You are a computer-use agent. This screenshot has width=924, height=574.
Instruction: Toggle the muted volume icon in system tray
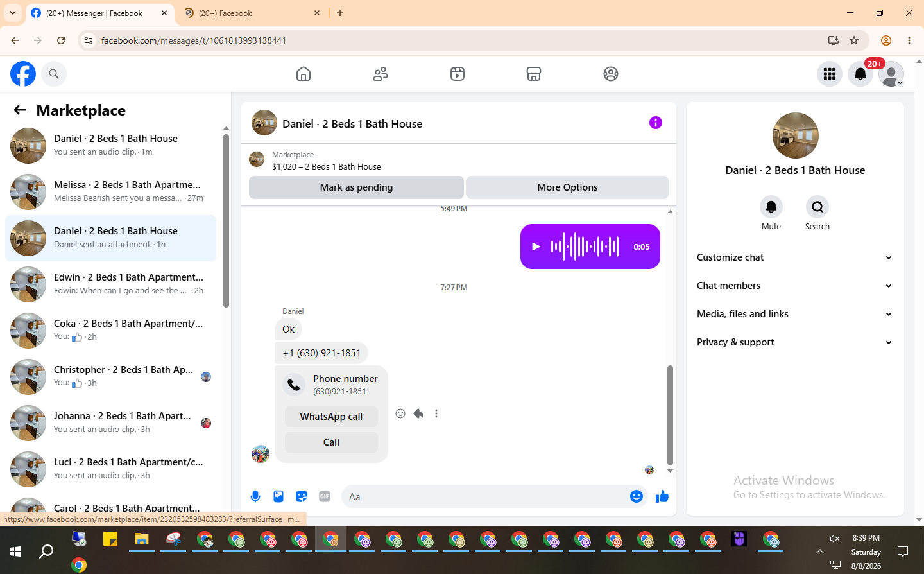835,539
